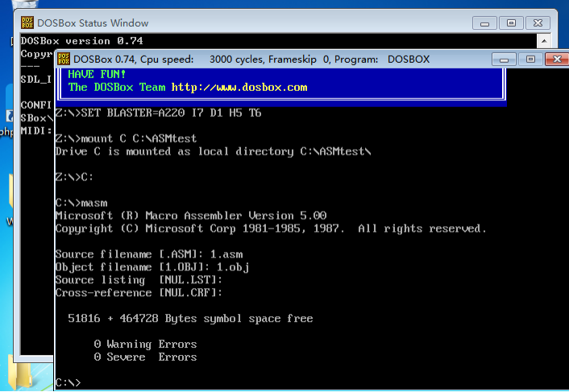569x392 pixels.
Task: Minimize the DOSBox 0.74 window
Action: pyautogui.click(x=504, y=59)
